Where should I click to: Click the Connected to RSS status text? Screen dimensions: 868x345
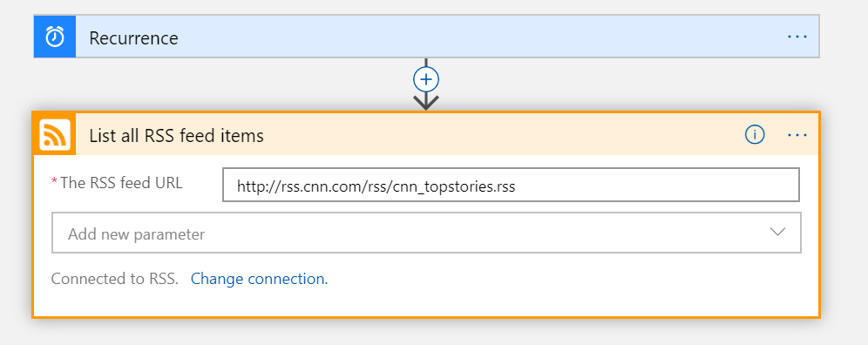point(114,279)
